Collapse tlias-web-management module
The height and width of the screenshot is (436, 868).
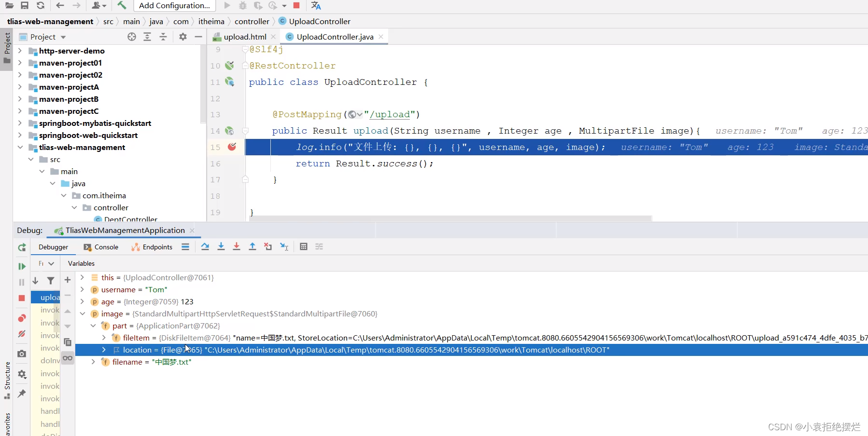click(x=20, y=147)
